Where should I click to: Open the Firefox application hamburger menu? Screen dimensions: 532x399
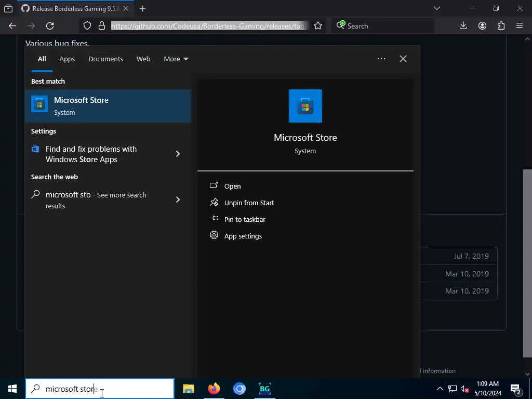click(520, 26)
